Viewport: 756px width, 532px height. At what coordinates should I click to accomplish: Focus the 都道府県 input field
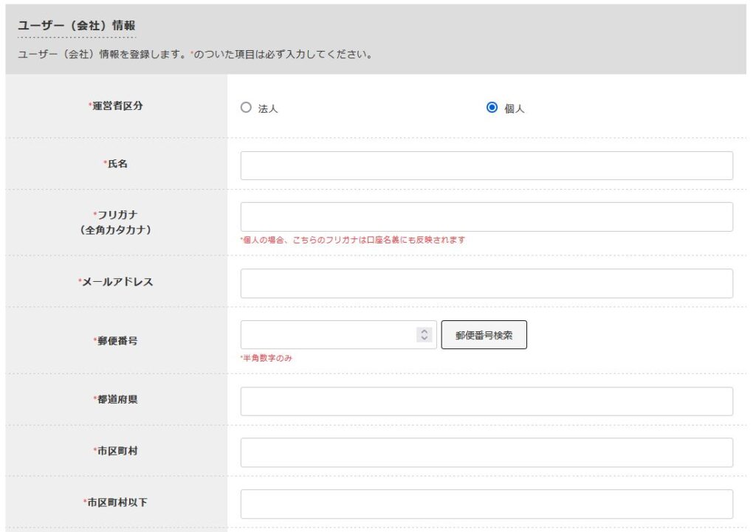pos(487,401)
